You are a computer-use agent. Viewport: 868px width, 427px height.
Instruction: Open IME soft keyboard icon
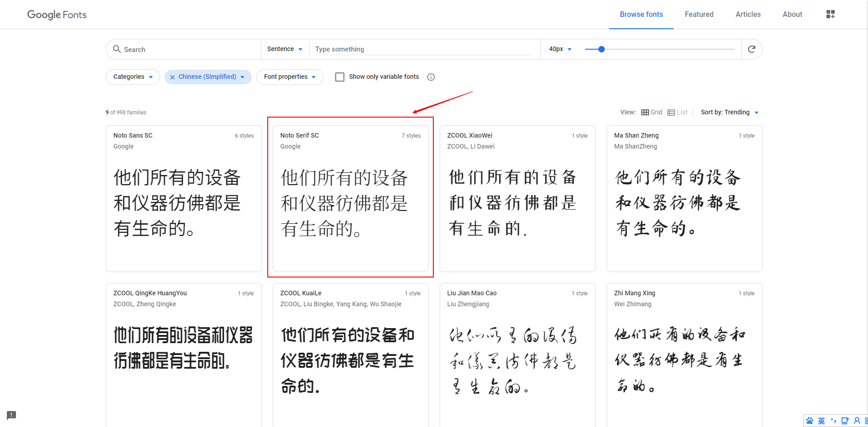845,421
